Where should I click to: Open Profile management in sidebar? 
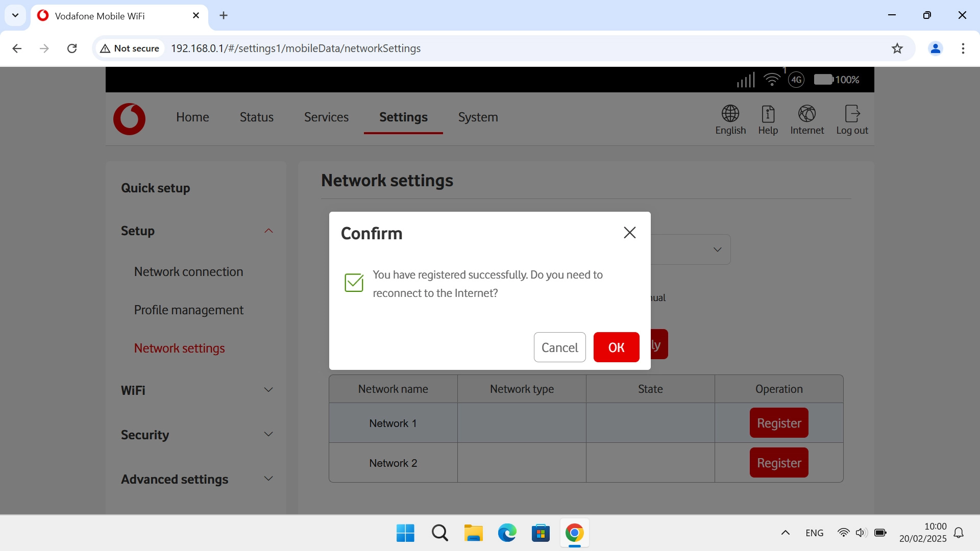tap(188, 310)
